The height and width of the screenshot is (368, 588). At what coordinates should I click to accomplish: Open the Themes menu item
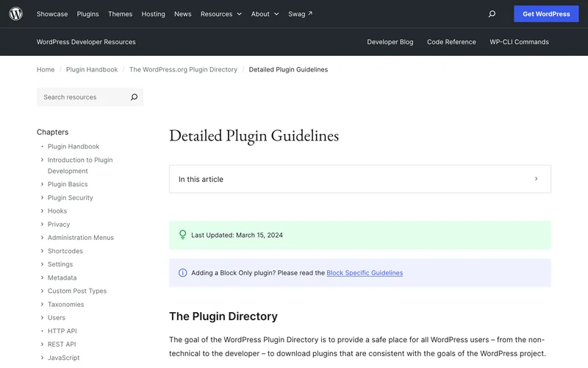120,14
